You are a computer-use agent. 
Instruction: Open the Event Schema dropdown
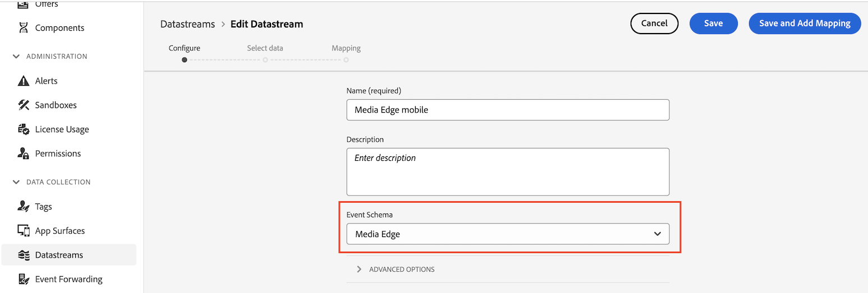[508, 234]
